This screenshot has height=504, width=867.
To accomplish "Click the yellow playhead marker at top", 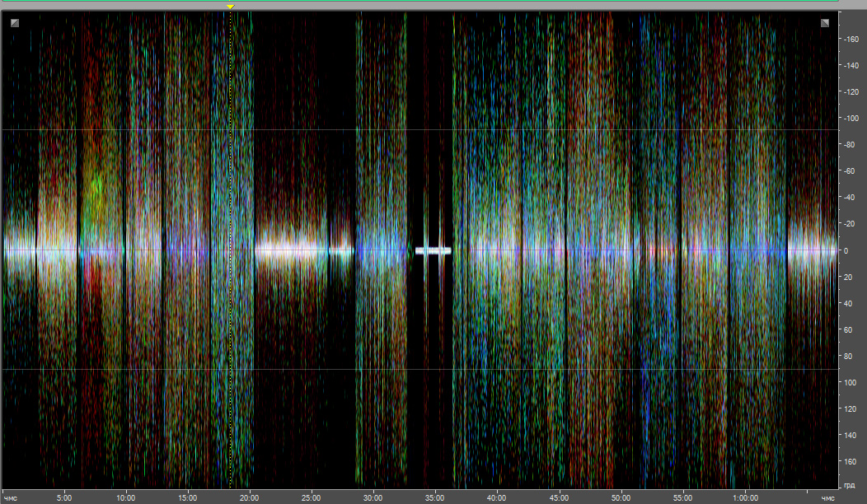I will tap(231, 7).
